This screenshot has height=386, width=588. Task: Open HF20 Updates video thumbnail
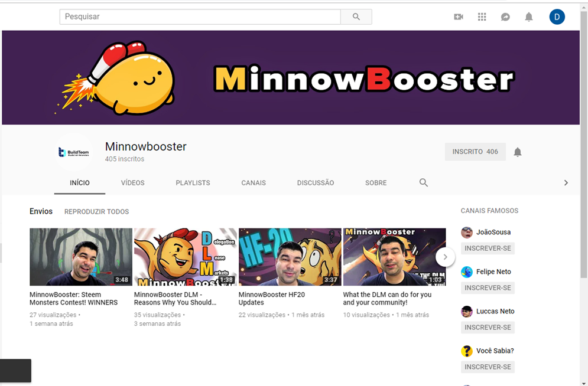click(x=290, y=257)
